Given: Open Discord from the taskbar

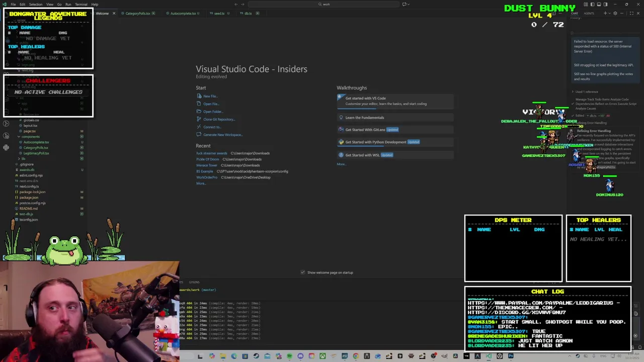Looking at the screenshot, I should (x=300, y=356).
